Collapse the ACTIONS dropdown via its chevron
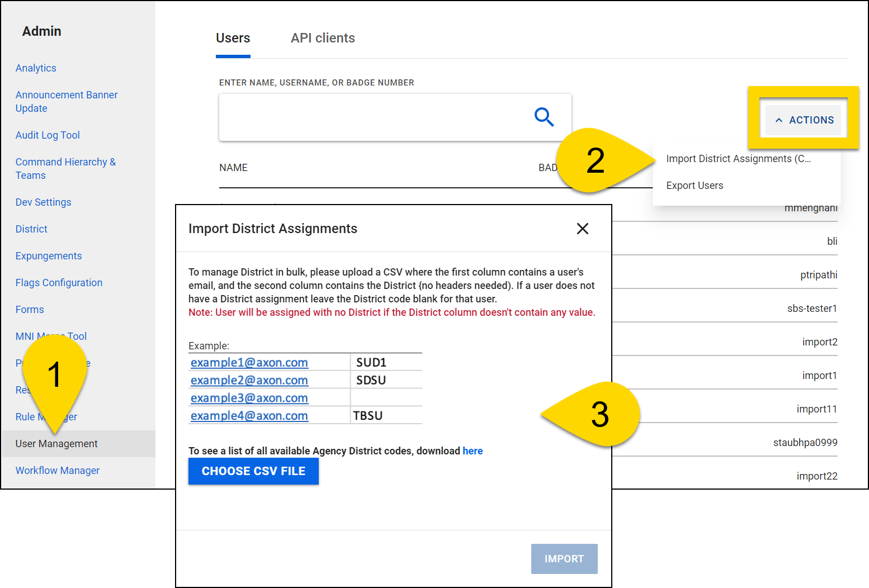 (781, 120)
